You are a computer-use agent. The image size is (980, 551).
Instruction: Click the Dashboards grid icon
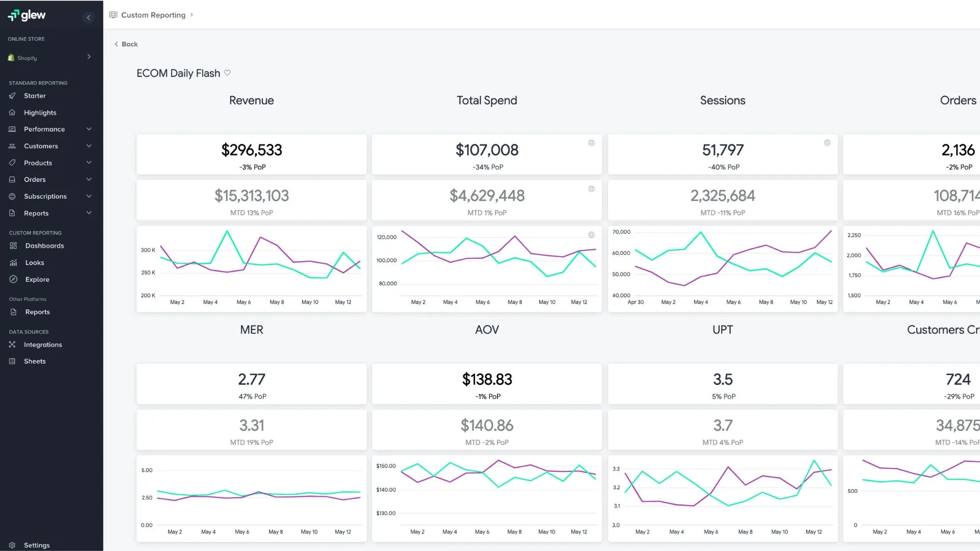[13, 246]
